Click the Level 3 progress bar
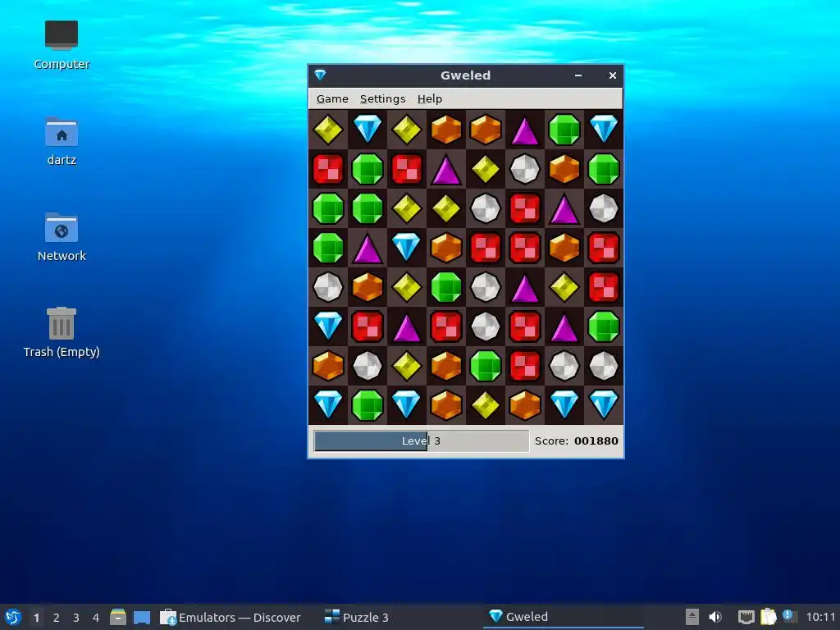 422,441
